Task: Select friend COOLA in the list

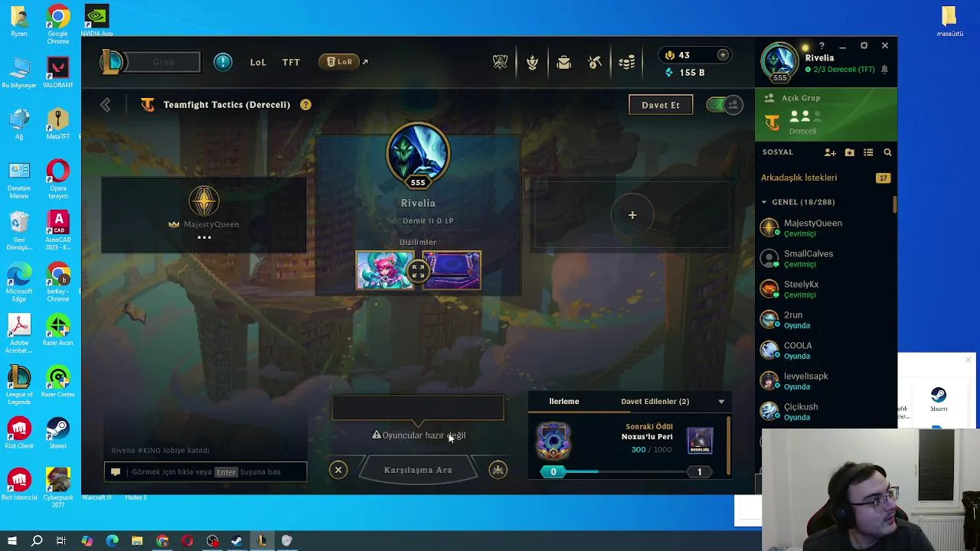Action: pos(825,350)
